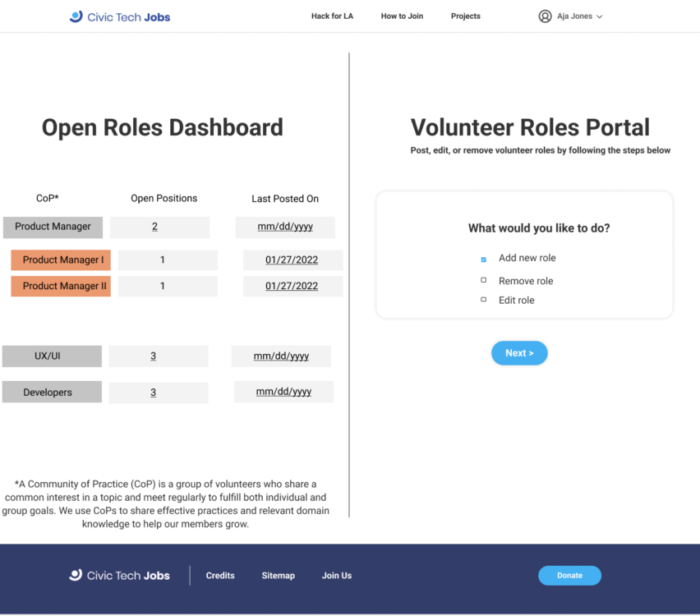Expand the Product Manager CoP row
Image resolution: width=700 pixels, height=616 pixels.
pos(53,228)
